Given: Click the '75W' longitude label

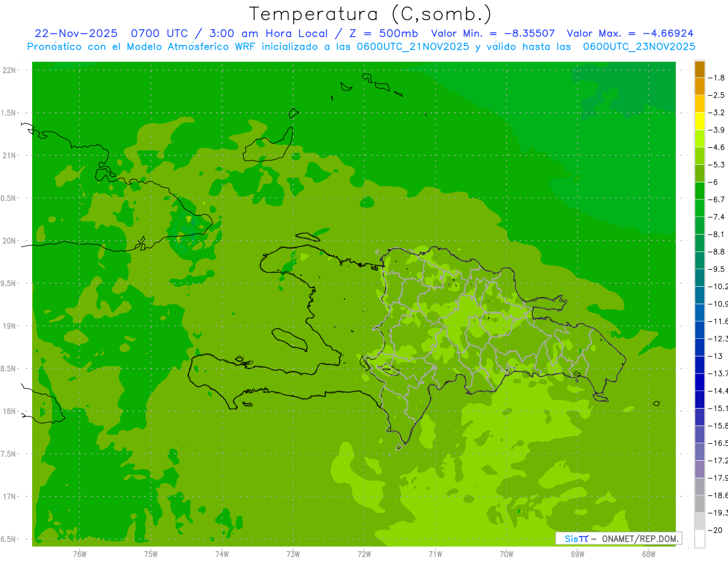Looking at the screenshot, I should [x=151, y=554].
